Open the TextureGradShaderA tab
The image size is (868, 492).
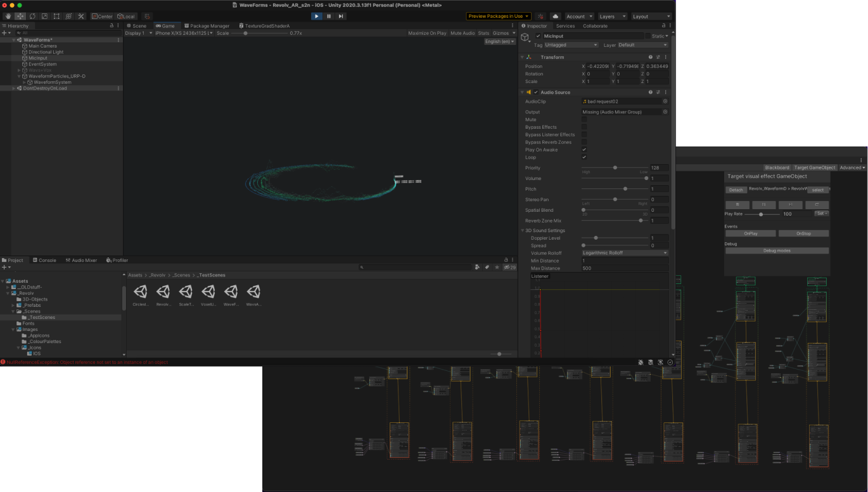(264, 26)
